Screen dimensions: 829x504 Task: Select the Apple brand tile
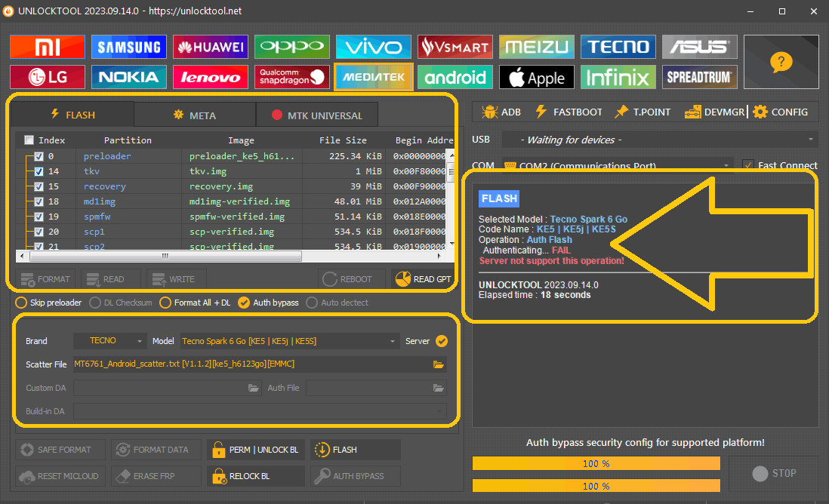(x=537, y=77)
